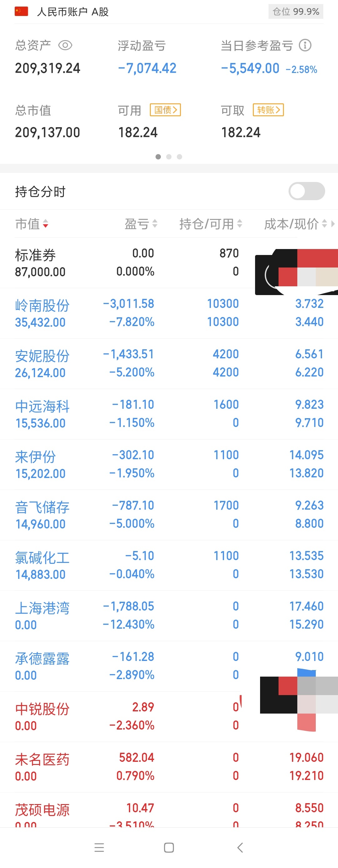Image resolution: width=338 pixels, height=868 pixels.
Task: Select third page indicator dot
Action: (179, 157)
